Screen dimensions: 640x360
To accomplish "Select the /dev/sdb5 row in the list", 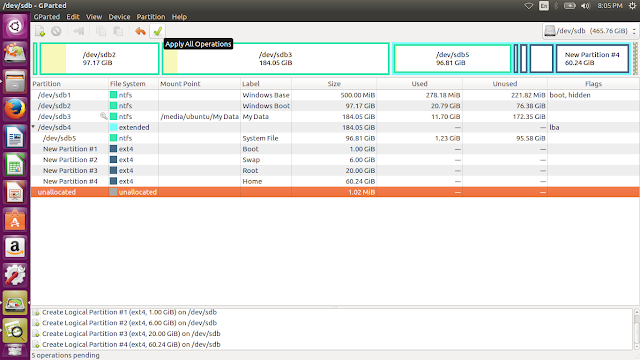I will click(x=335, y=138).
